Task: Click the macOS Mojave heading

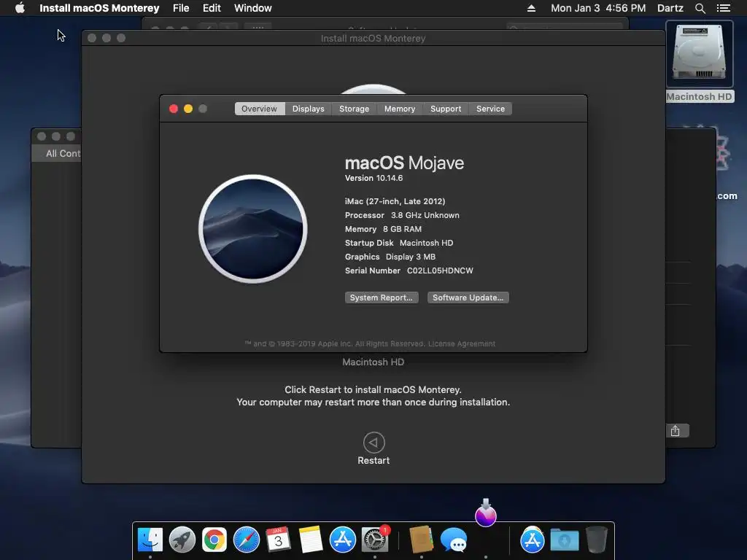Action: (x=404, y=163)
